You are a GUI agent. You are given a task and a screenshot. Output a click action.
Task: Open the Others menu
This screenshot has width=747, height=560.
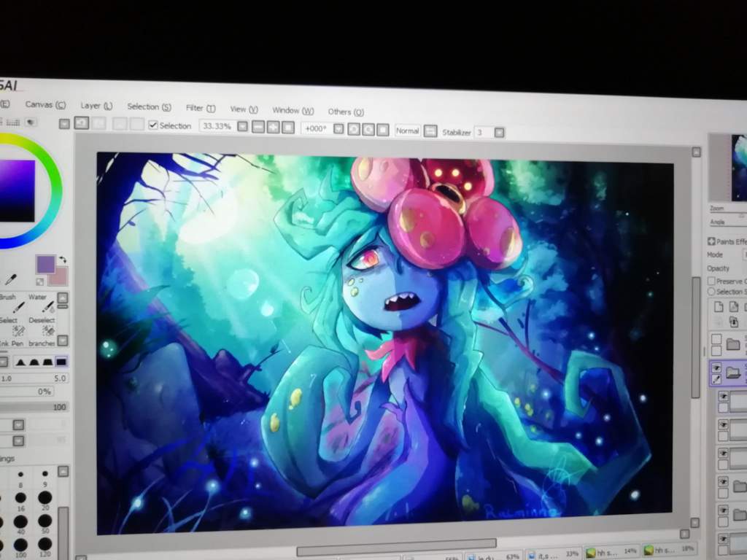(346, 112)
